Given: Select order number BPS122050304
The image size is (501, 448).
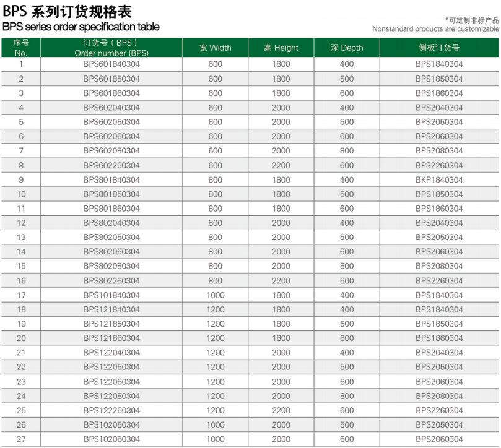Looking at the screenshot, I should (x=111, y=367).
